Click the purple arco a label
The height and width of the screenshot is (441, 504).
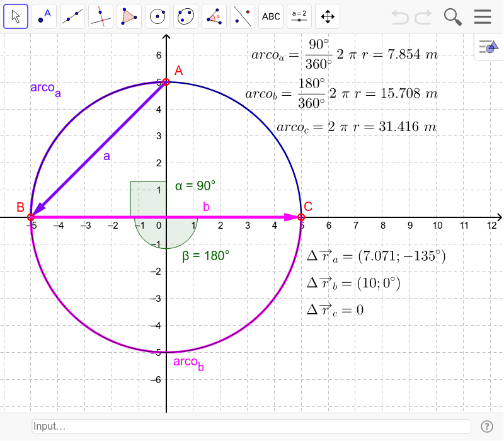click(x=45, y=89)
